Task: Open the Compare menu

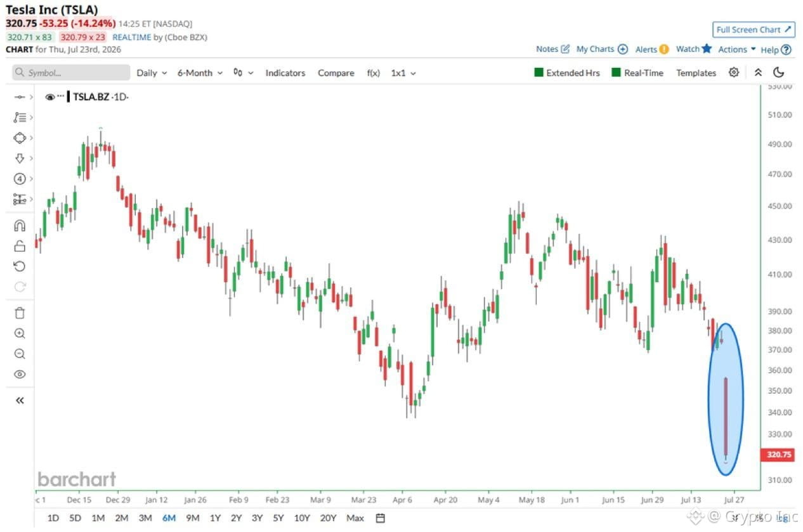Action: [x=336, y=73]
